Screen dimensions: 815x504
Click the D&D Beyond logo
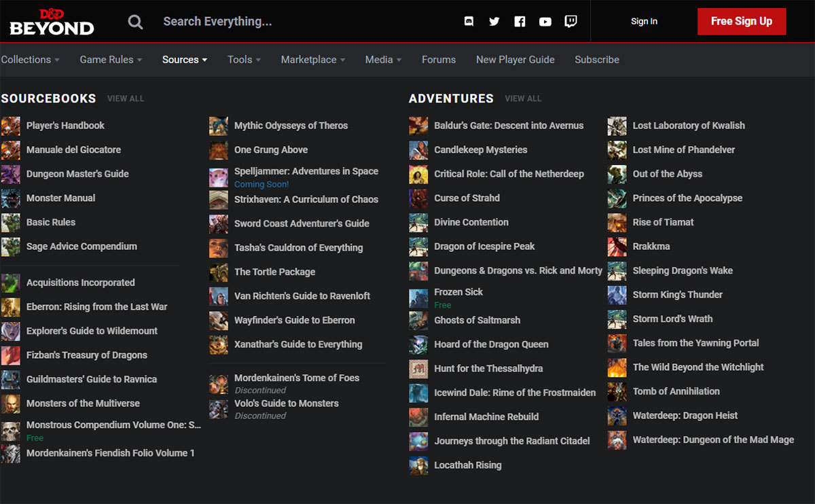tap(52, 22)
